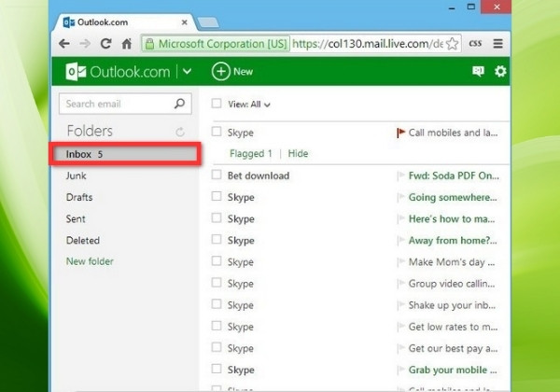Viewport: 560px width, 392px height.
Task: Flag the Here's how to ma... message
Action: [x=401, y=218]
